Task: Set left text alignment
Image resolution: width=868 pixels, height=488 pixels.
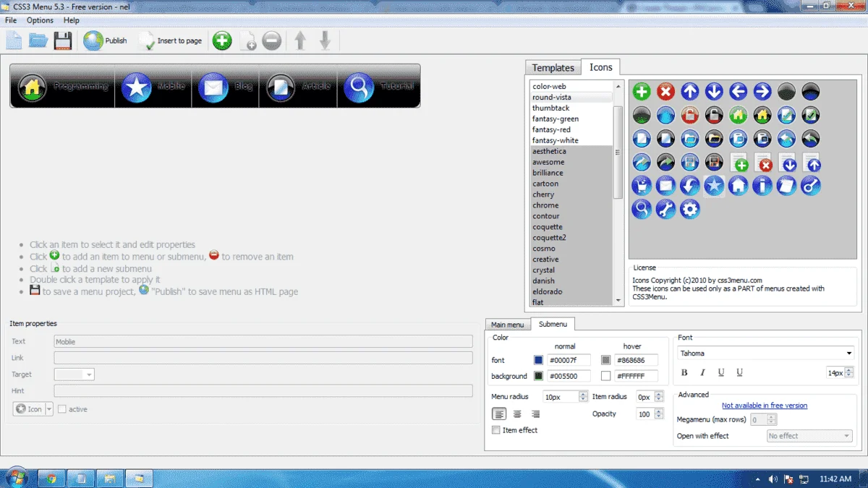Action: [x=499, y=414]
